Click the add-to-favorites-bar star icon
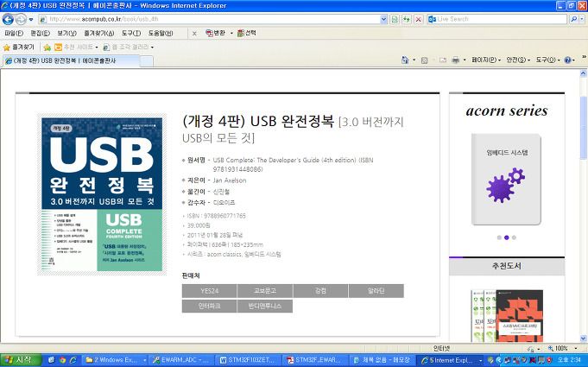588x367 pixels. [47, 47]
